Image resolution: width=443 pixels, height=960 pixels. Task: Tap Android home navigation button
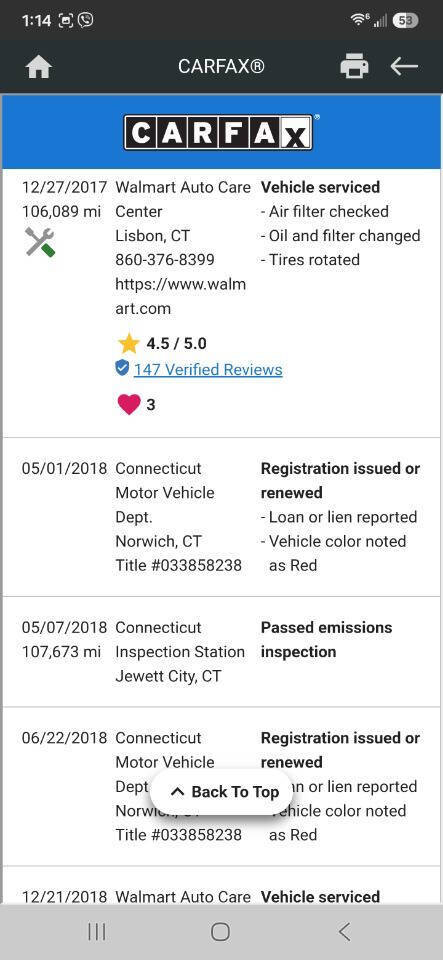(220, 932)
